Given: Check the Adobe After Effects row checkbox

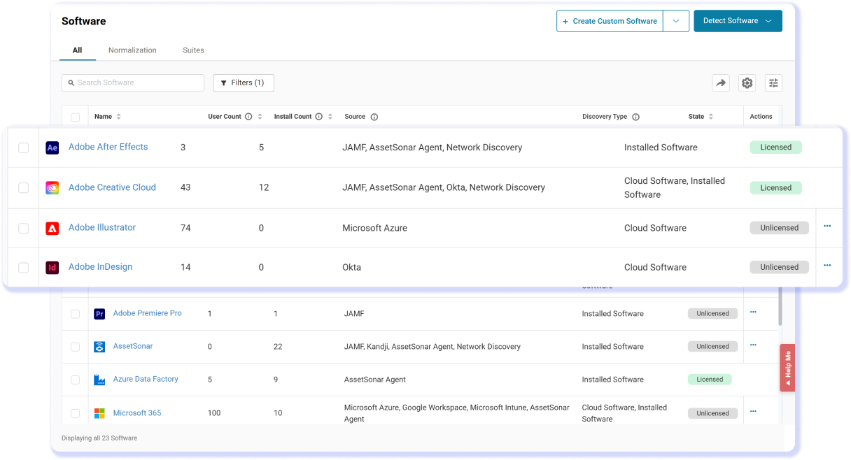Looking at the screenshot, I should 23,148.
